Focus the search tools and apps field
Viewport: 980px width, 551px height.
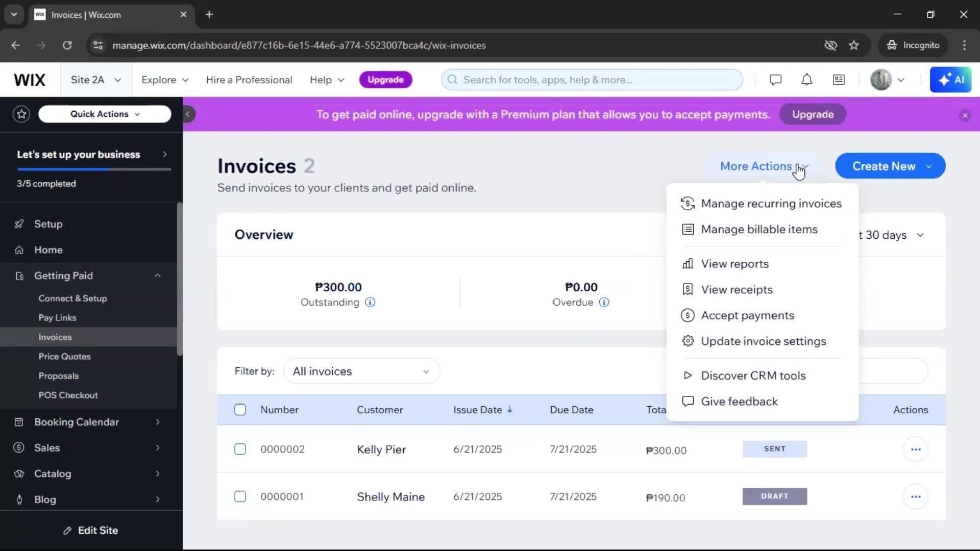pyautogui.click(x=592, y=80)
